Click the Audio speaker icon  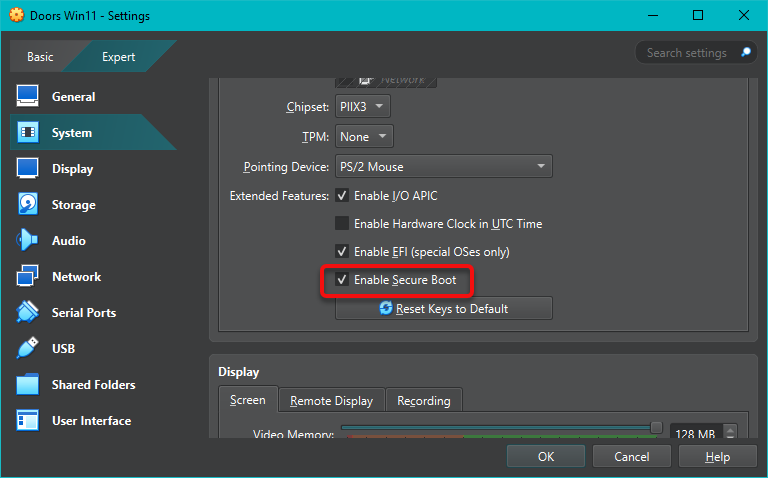pyautogui.click(x=28, y=241)
